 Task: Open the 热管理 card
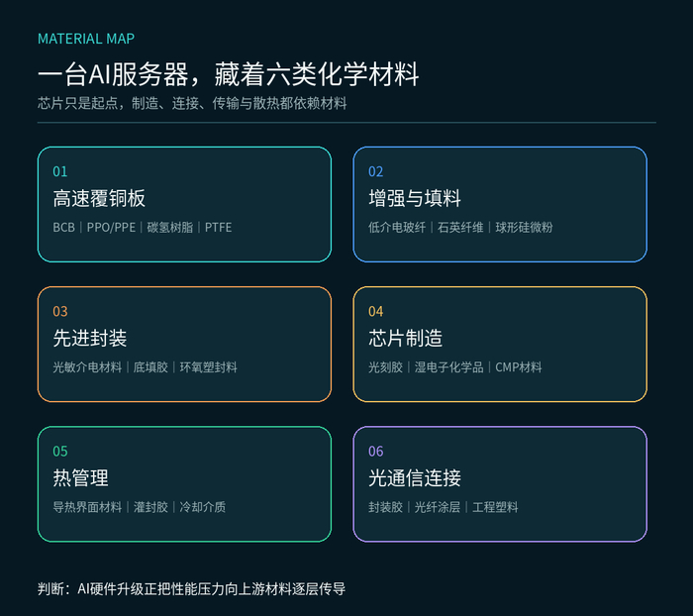pyautogui.click(x=184, y=483)
